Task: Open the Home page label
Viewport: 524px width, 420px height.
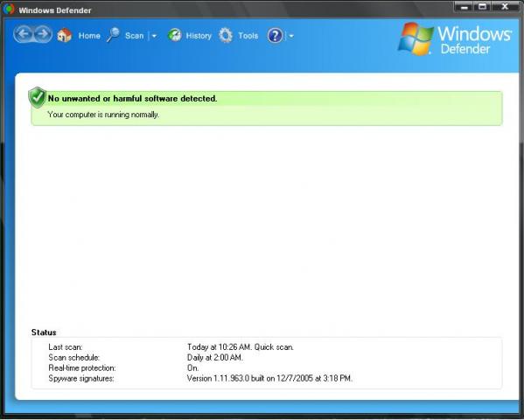Action: point(89,36)
